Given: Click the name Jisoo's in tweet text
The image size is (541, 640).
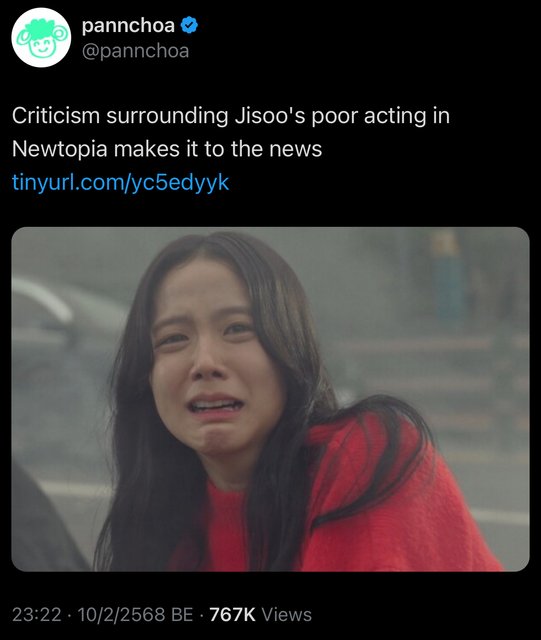Looking at the screenshot, I should (270, 116).
